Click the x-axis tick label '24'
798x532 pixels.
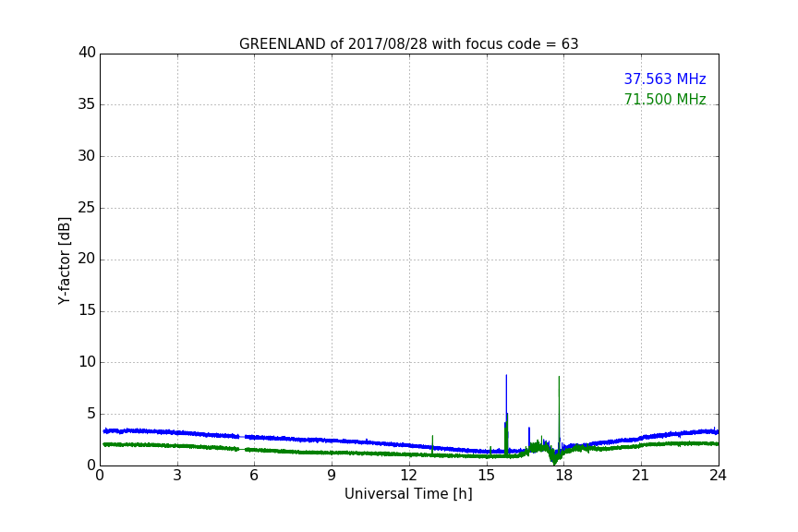(719, 476)
